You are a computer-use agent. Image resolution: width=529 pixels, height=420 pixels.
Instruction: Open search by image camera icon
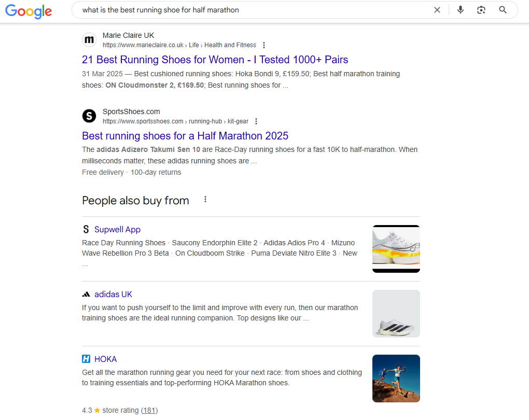point(481,10)
